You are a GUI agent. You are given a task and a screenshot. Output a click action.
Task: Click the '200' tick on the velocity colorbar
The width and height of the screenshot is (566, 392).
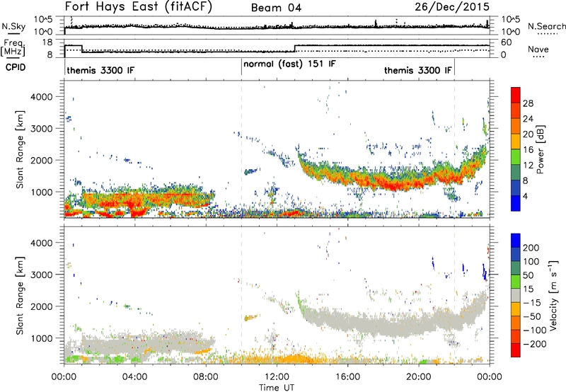click(531, 248)
